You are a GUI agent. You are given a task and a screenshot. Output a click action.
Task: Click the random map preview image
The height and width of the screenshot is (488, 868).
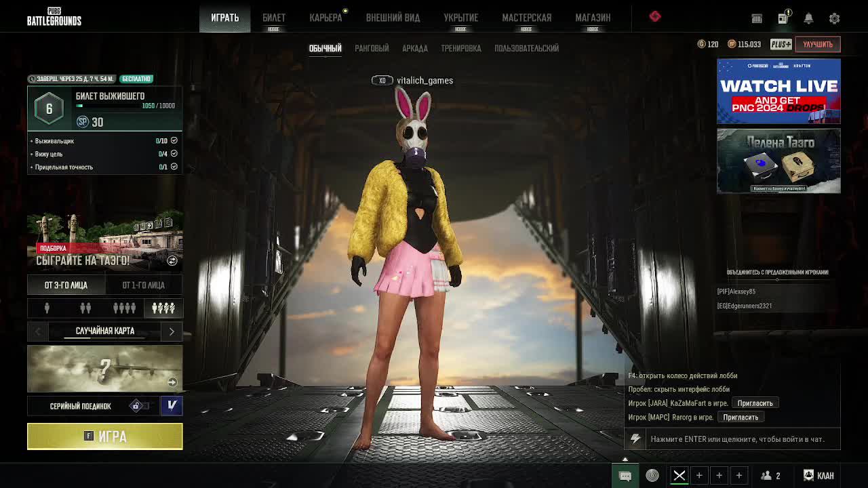tap(105, 369)
